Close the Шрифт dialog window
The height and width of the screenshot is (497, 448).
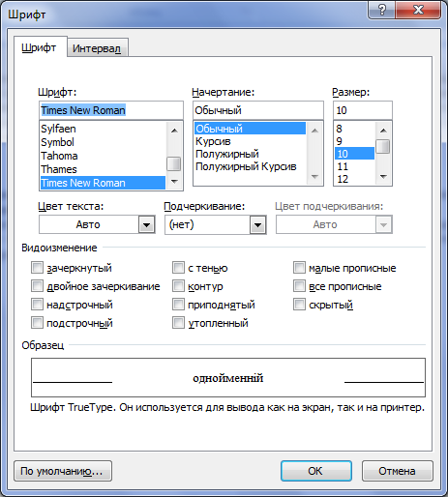[418, 10]
